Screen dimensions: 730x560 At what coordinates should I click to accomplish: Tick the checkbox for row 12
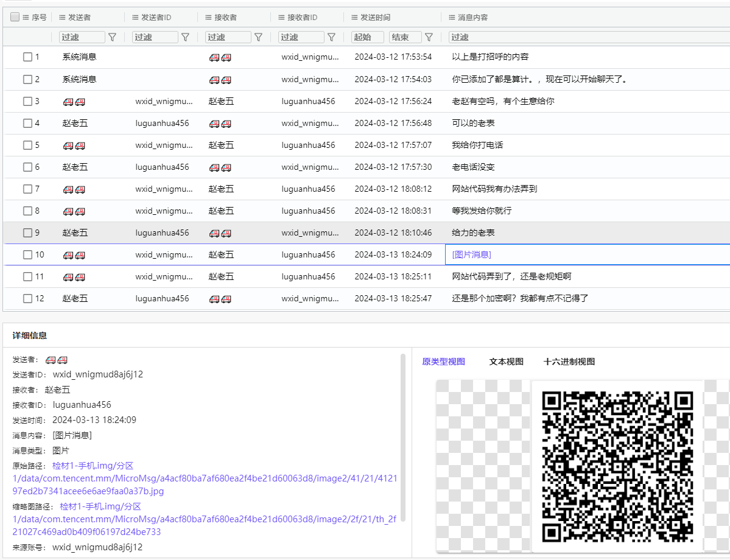tap(27, 298)
